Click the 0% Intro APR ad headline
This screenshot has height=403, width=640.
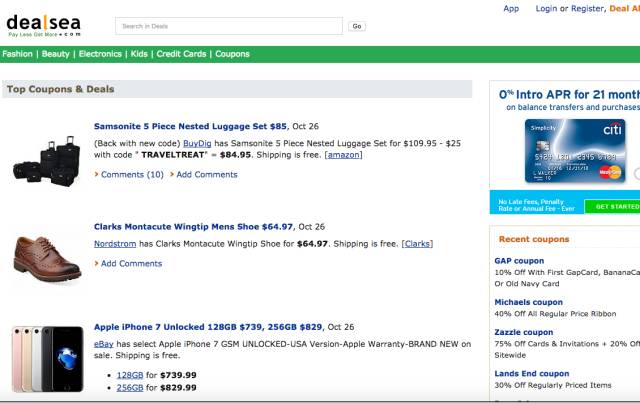point(569,95)
